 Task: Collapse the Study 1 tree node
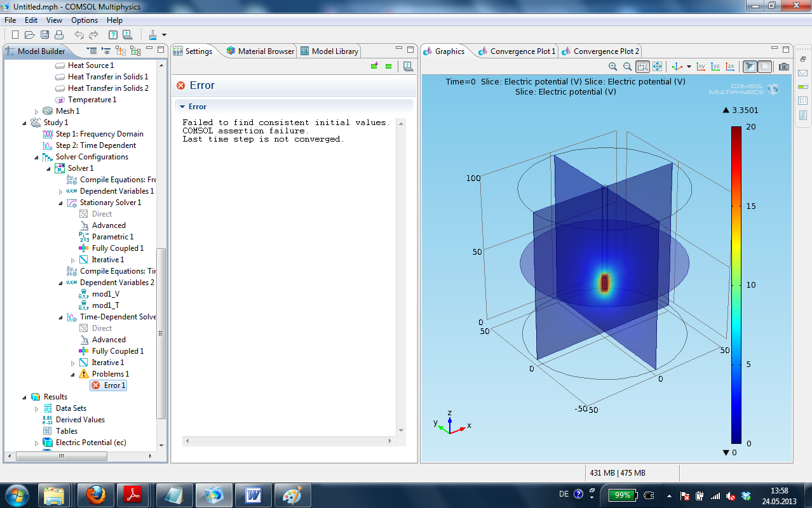(x=25, y=123)
